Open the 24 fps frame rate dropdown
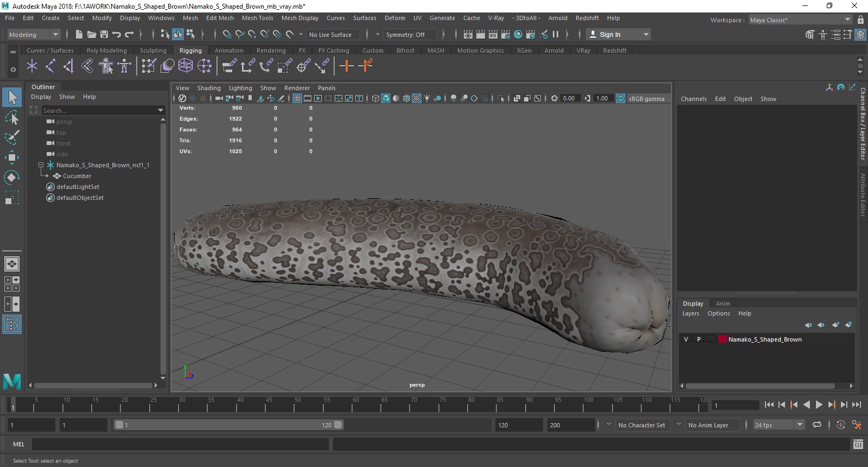Image resolution: width=868 pixels, height=467 pixels. (779, 425)
